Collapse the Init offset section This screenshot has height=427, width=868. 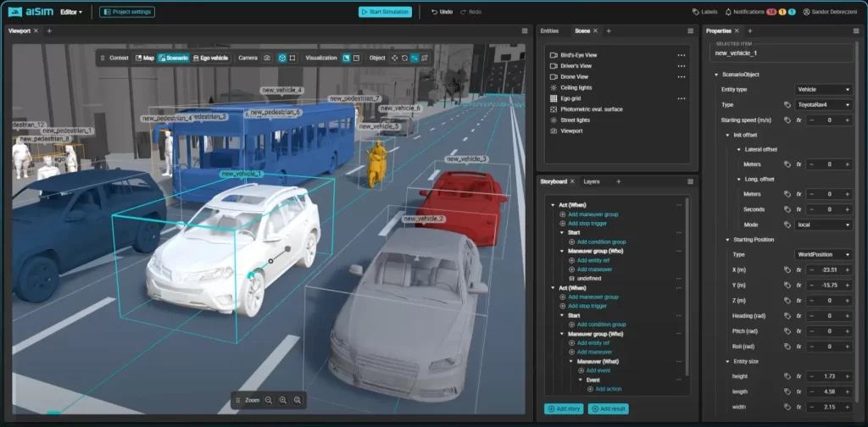point(728,135)
